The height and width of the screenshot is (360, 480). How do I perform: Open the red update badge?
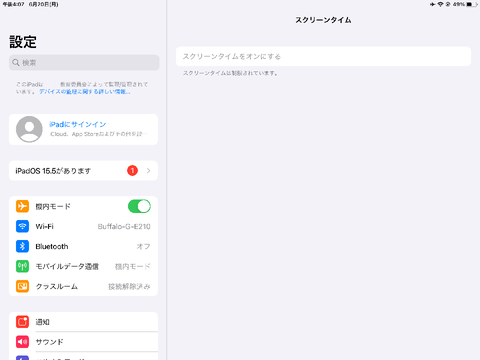point(132,171)
